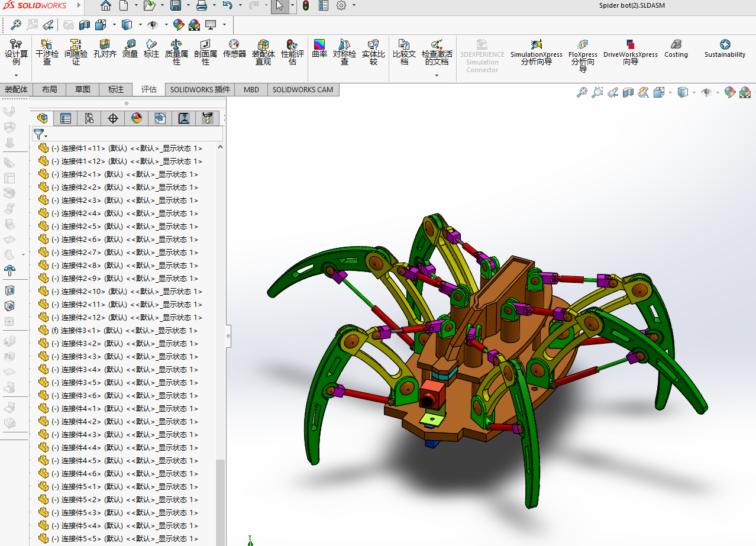Open the file properties list icon
Viewport: 756px width, 546px height.
(x=324, y=6)
